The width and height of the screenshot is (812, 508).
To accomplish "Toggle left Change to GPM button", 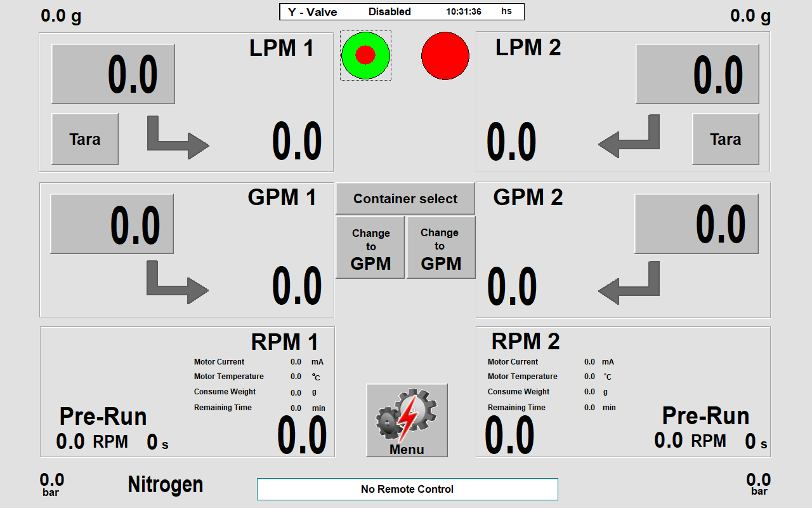I will pyautogui.click(x=370, y=248).
